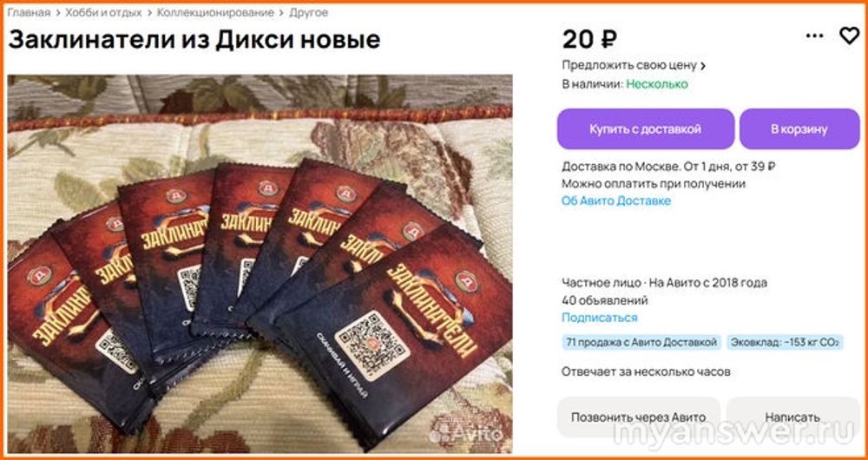
Task: Add item with В корзину button
Action: pyautogui.click(x=799, y=129)
